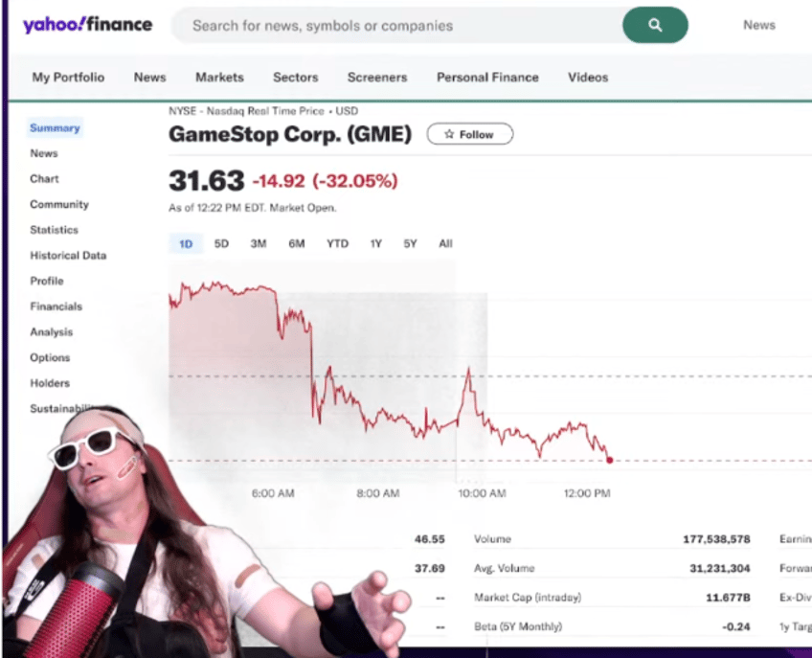The width and height of the screenshot is (812, 658).
Task: Open the Videos navigation item
Action: (588, 78)
